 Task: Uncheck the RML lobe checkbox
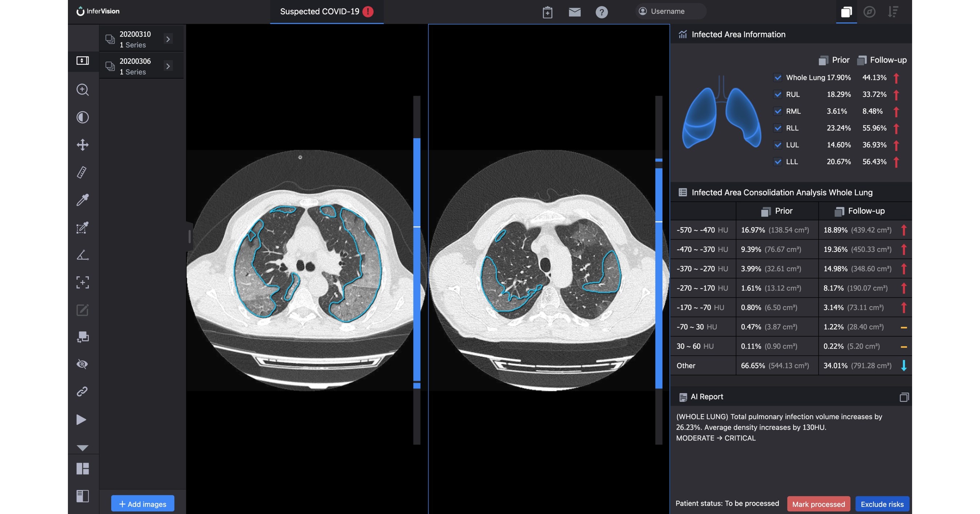pos(778,111)
